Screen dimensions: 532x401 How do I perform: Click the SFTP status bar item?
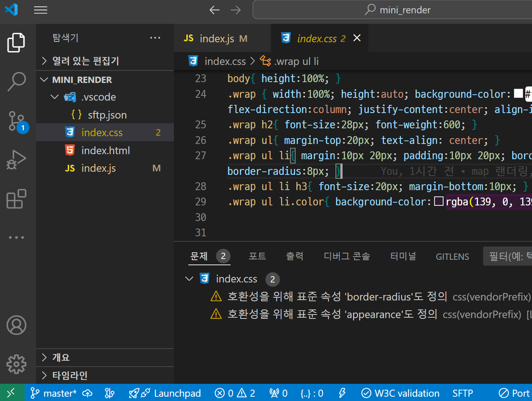click(x=463, y=393)
